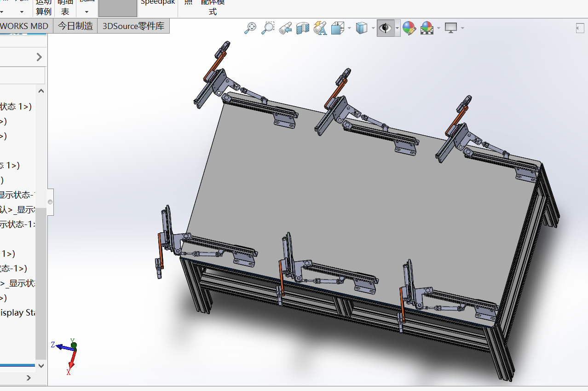Click the task pane collapse button at right
Viewport: 588px width, 391px height.
pos(580,28)
